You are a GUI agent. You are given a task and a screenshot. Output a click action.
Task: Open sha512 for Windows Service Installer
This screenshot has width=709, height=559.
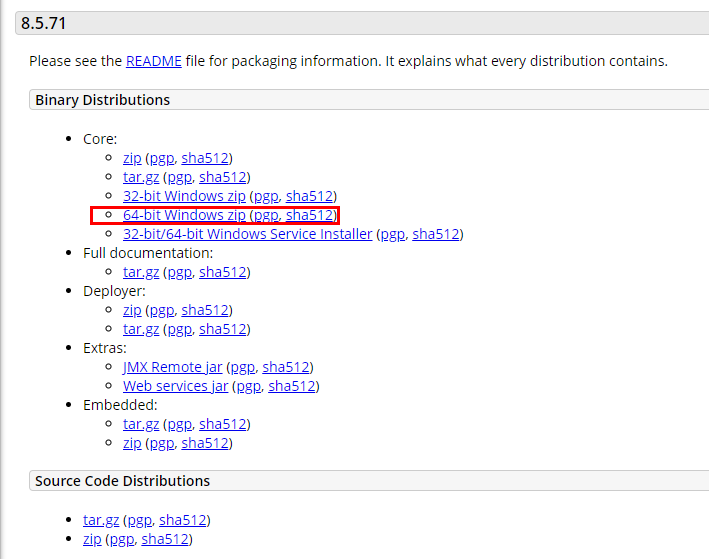[436, 234]
